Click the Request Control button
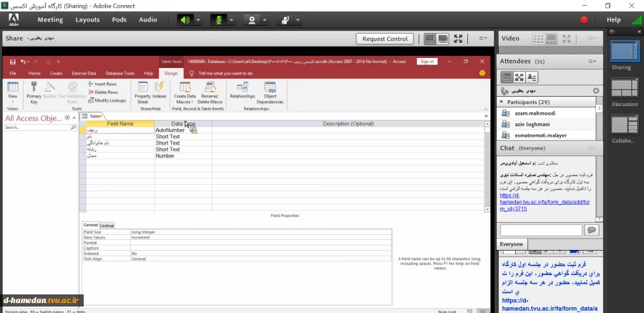The image size is (644, 313). pyautogui.click(x=385, y=39)
